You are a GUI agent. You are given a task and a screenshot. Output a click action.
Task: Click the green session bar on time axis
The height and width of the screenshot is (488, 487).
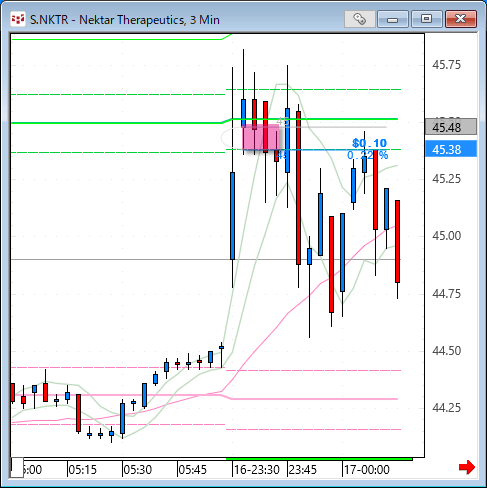tap(319, 459)
